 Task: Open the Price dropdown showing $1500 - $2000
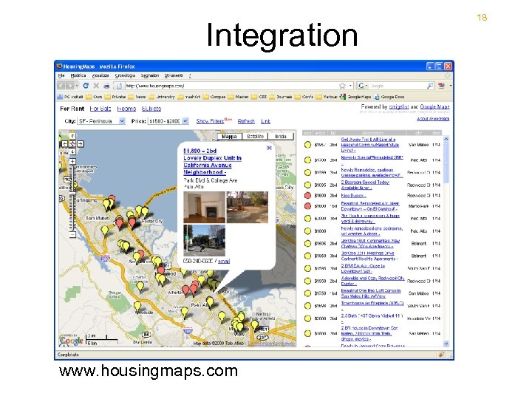point(168,121)
